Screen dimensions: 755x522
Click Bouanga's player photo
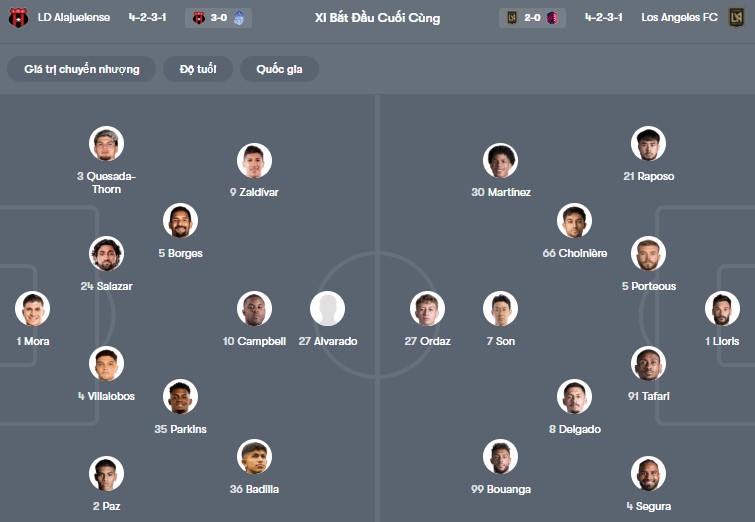[x=500, y=457]
